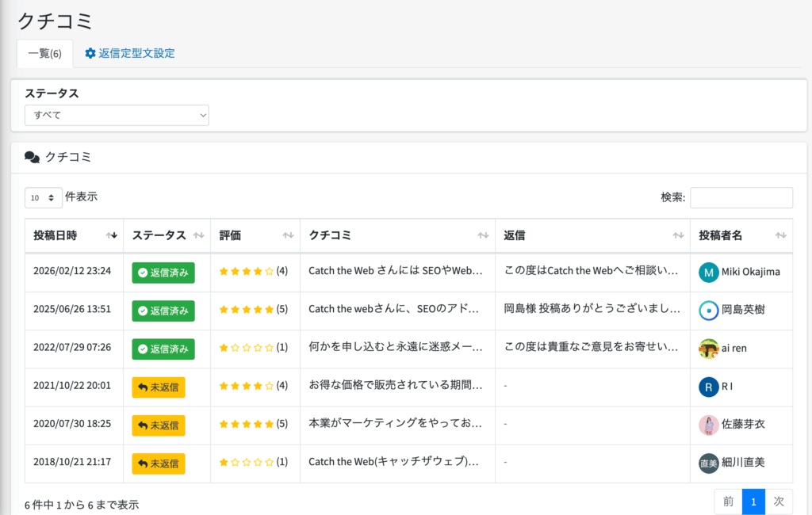This screenshot has width=812, height=515.
Task: Toggle sorting on the 評価 column
Action: (255, 235)
